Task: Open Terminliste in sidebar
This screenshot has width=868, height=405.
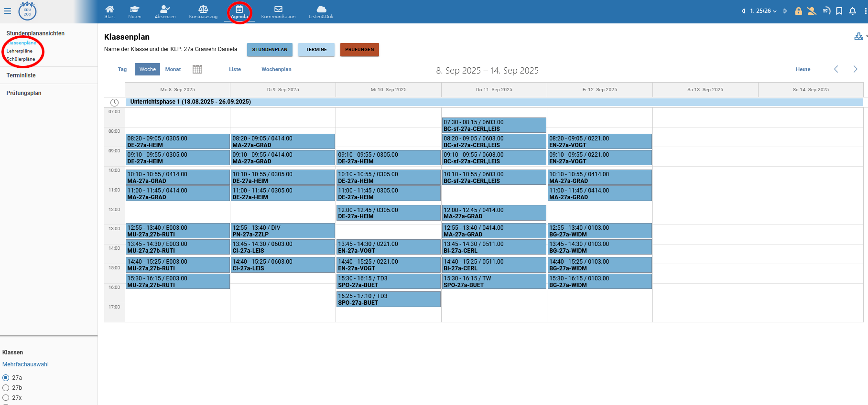Action: [x=21, y=75]
